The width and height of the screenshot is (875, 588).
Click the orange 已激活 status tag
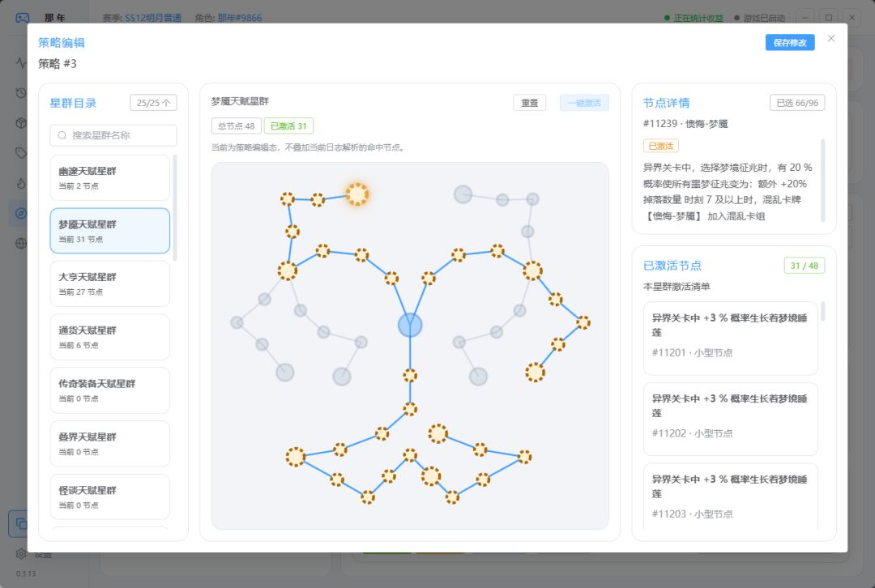coord(661,146)
